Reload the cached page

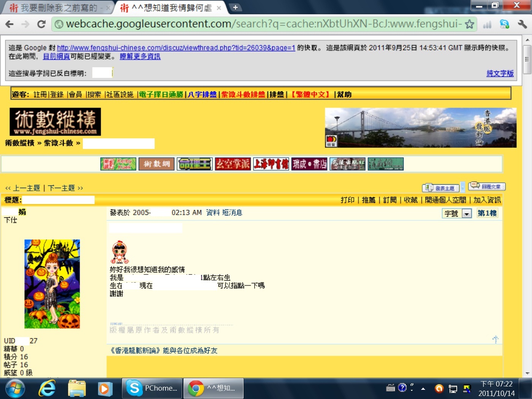coord(41,24)
